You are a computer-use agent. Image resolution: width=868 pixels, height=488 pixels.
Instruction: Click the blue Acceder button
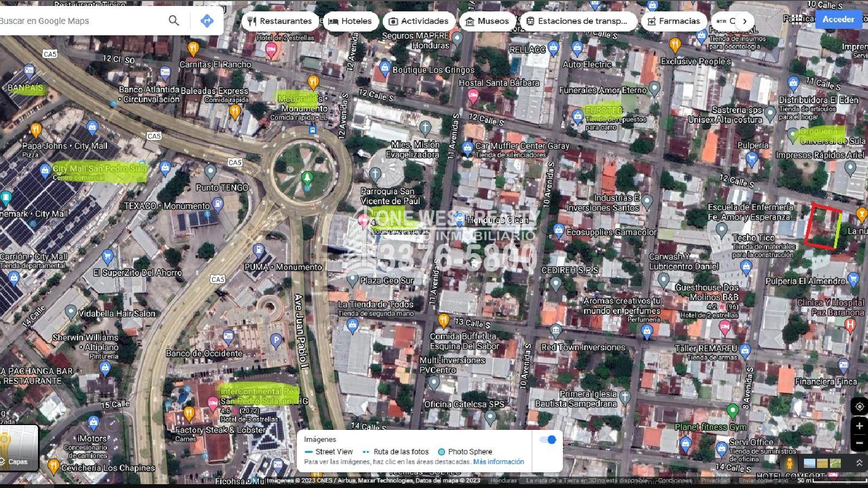[838, 19]
